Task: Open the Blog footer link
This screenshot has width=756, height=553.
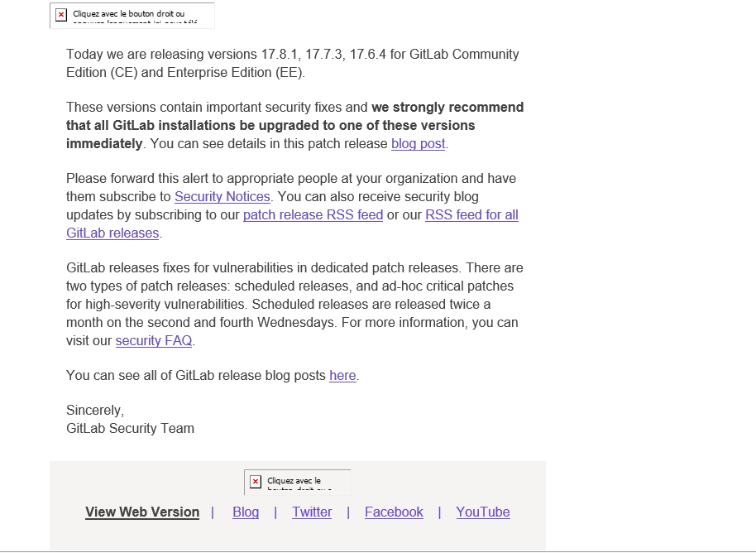Action: [x=246, y=512]
